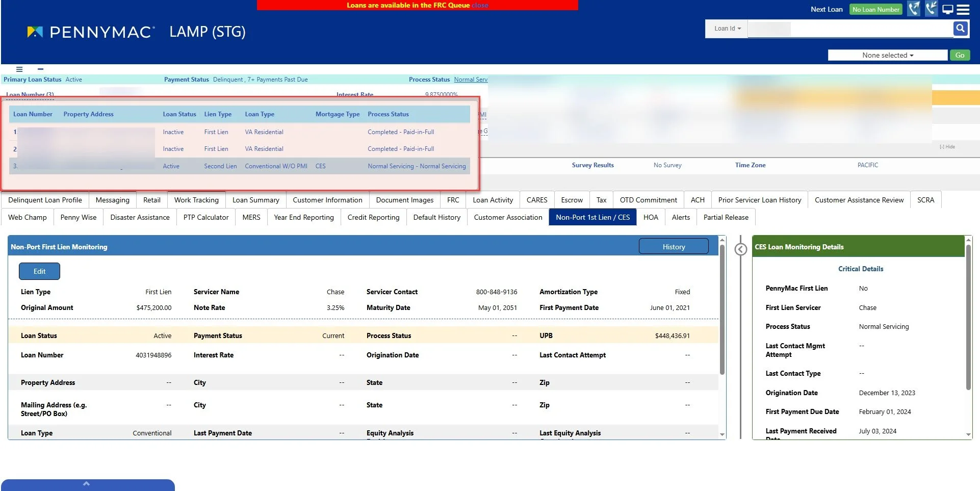This screenshot has height=491, width=980.
Task: Click the magnifier search button
Action: (x=960, y=29)
